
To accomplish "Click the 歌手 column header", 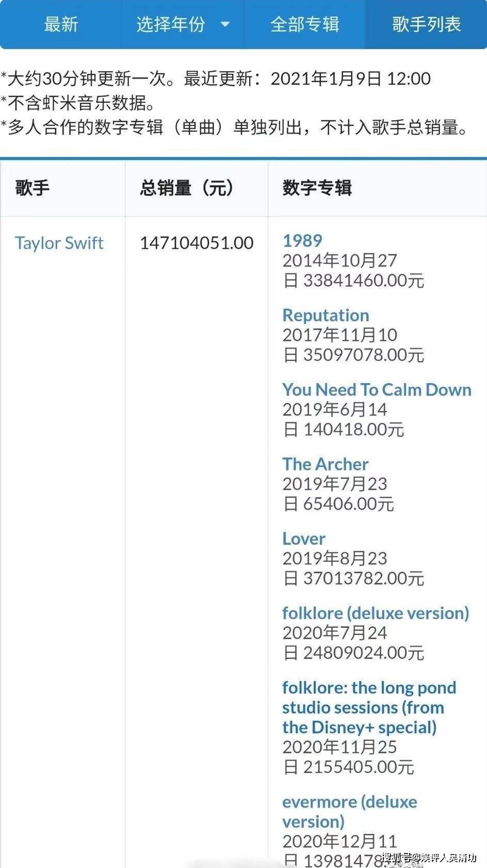I will pyautogui.click(x=32, y=187).
